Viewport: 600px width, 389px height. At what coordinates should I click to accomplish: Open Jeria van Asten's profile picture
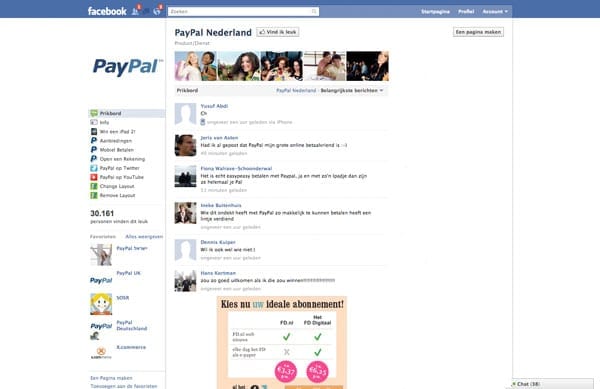tap(185, 145)
